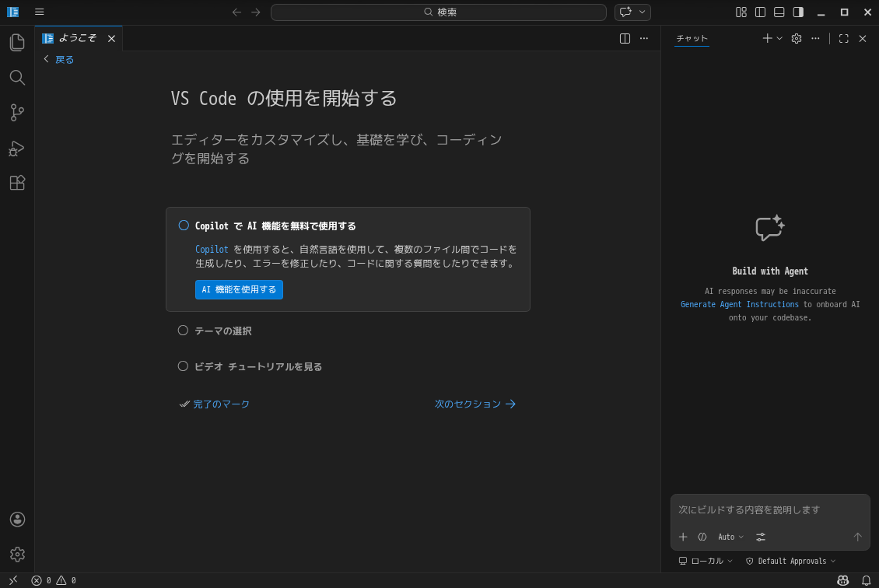Open the ローカル session target dropdown
879x588 pixels.
(x=706, y=561)
